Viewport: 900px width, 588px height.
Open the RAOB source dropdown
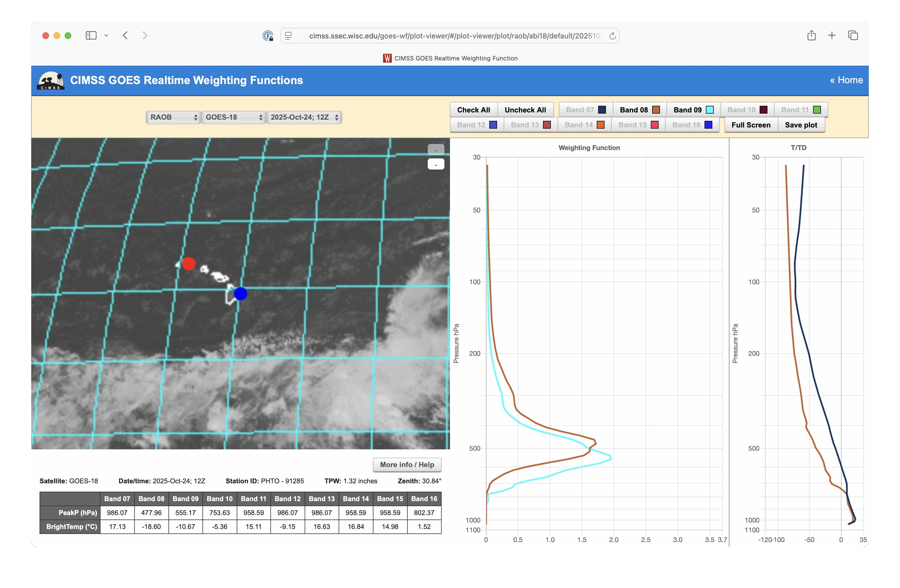point(173,117)
